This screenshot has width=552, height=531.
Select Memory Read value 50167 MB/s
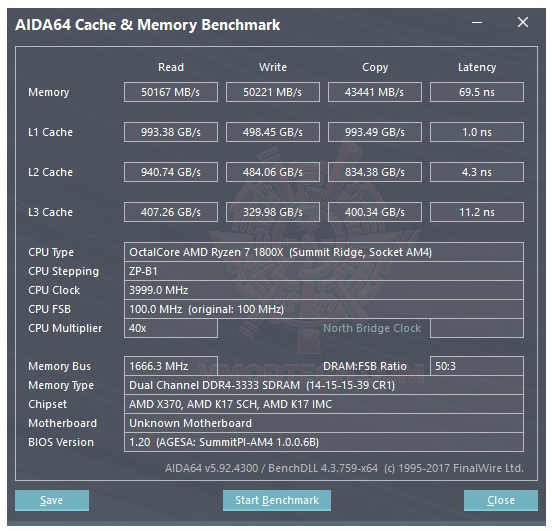click(x=171, y=92)
